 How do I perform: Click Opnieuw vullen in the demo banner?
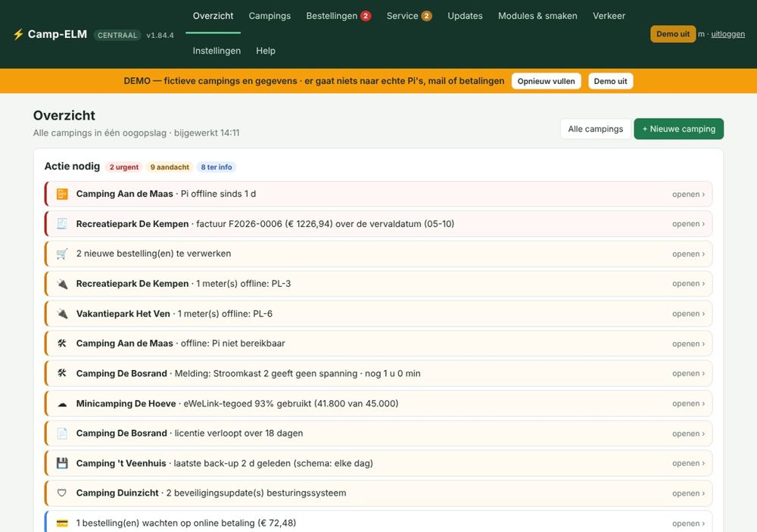point(546,81)
